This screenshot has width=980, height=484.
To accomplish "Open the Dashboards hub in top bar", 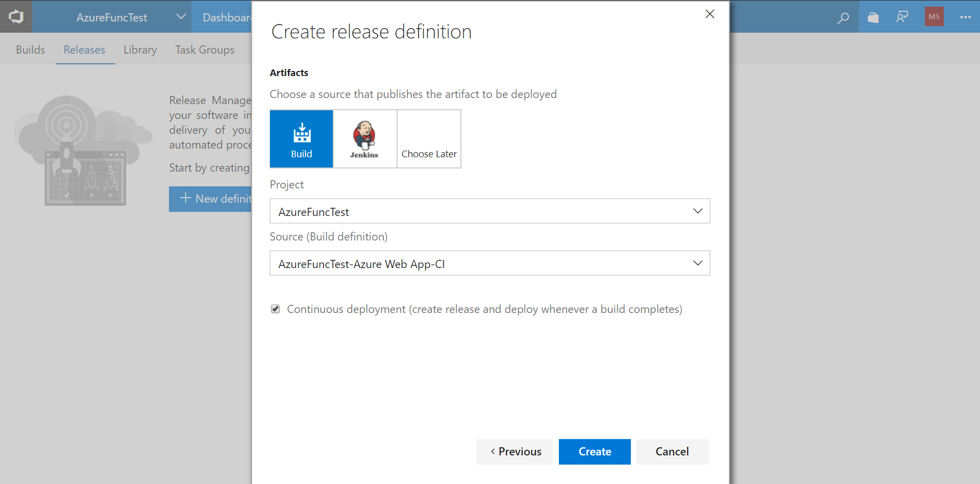I will [x=227, y=17].
